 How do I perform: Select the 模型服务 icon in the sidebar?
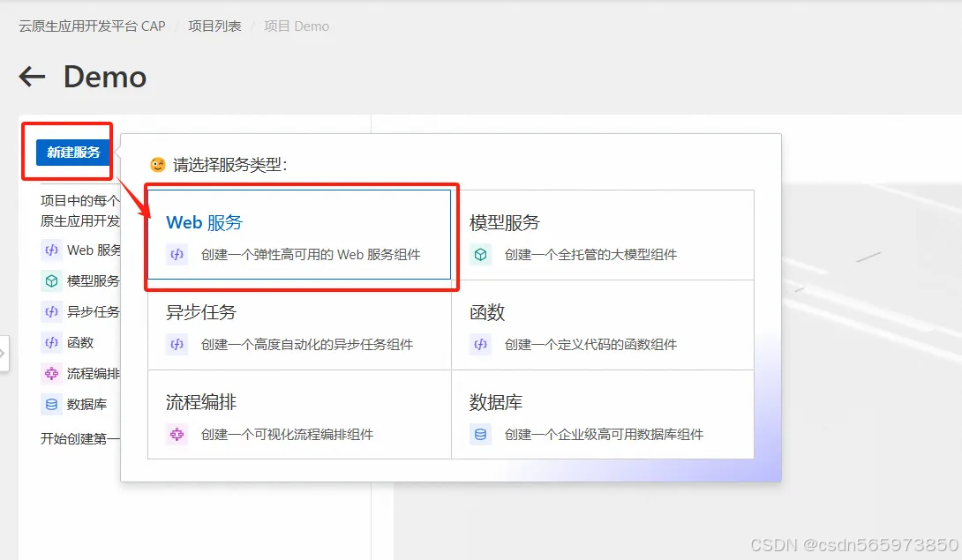(50, 280)
